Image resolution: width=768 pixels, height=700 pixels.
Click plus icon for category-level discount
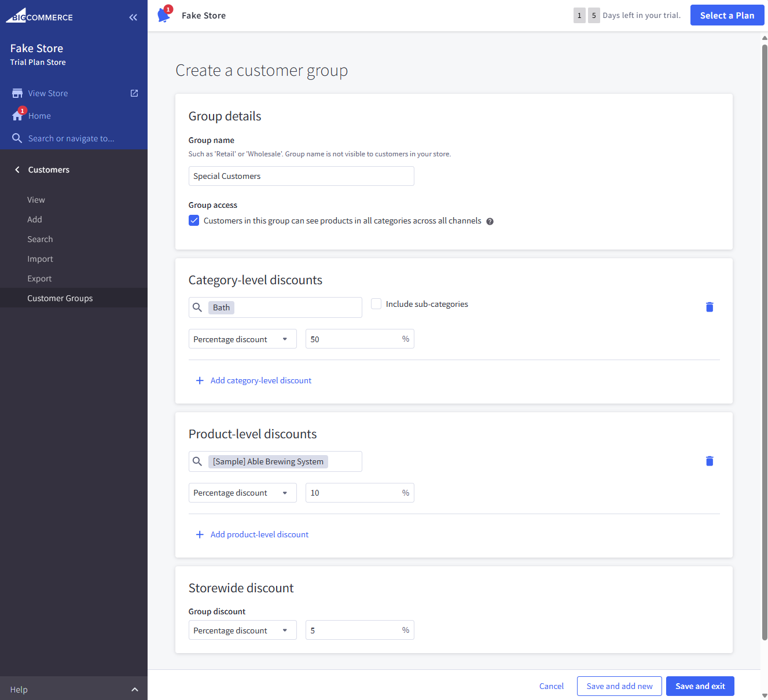[x=200, y=380]
